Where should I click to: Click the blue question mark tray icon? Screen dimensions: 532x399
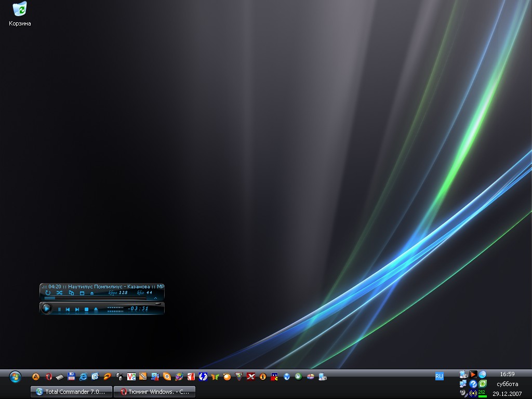tap(473, 383)
